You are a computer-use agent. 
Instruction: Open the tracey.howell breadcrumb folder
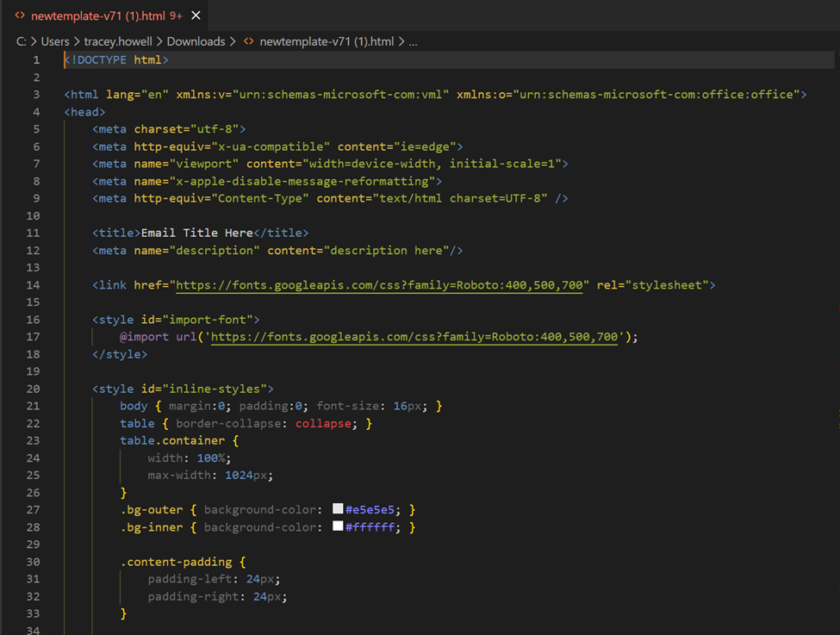tap(116, 41)
